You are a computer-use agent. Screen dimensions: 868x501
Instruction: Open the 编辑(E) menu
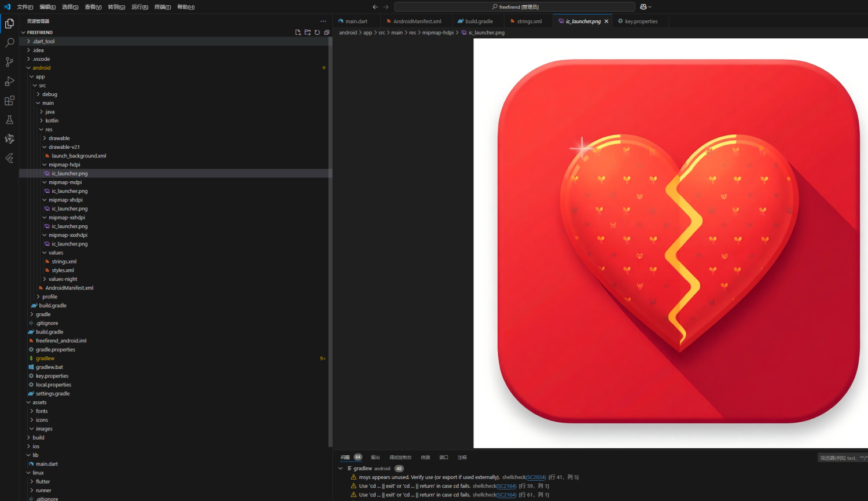coord(47,7)
